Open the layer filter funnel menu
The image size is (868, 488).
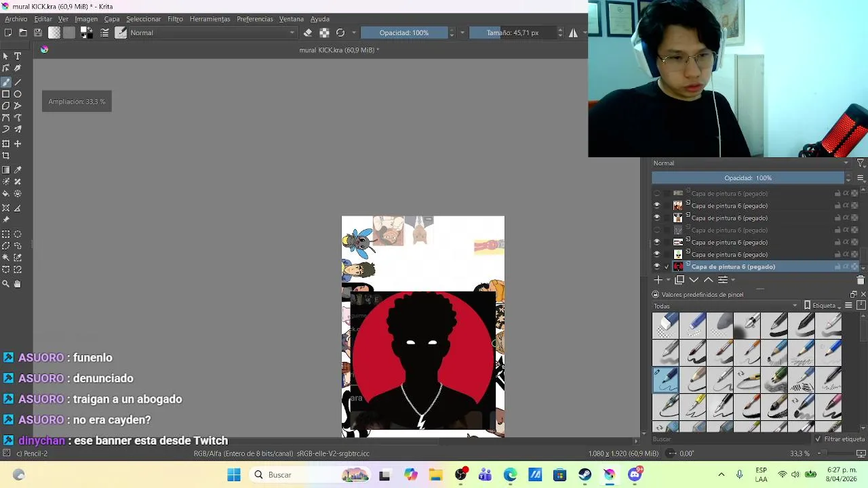(861, 163)
